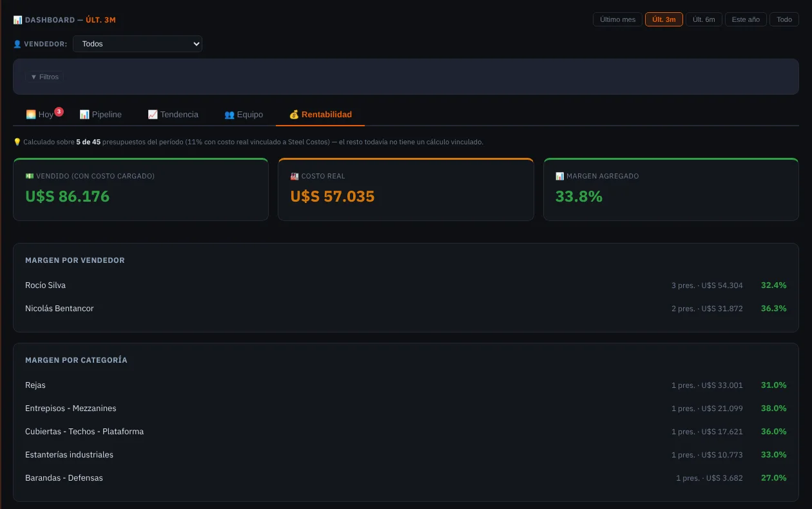This screenshot has height=509, width=812.
Task: Click the 38.0% margin for Entrepisos
Action: coord(773,408)
